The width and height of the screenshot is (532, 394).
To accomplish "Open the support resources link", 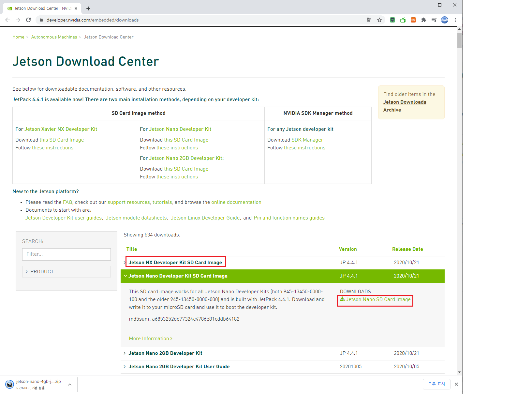I will [129, 202].
